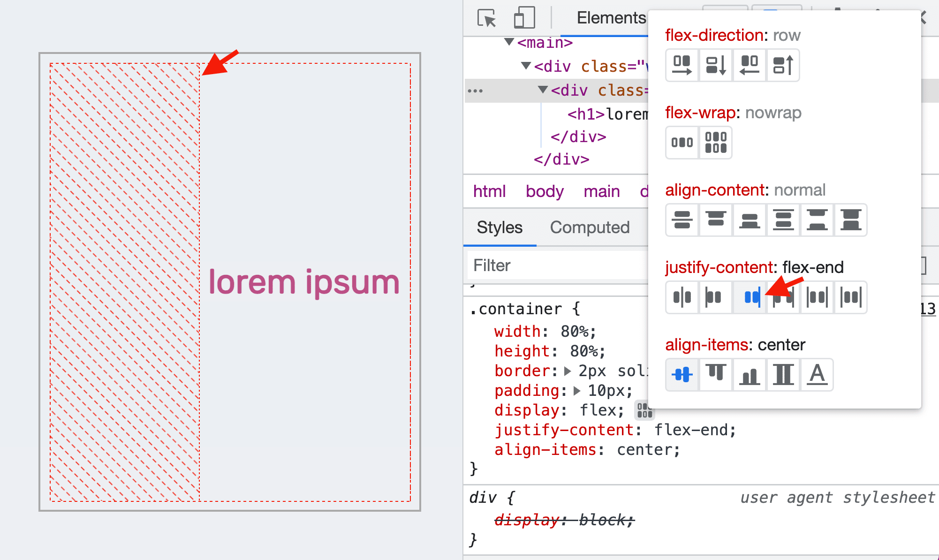Switch to the Computed tab
Screen dimensions: 939x560
coord(590,227)
